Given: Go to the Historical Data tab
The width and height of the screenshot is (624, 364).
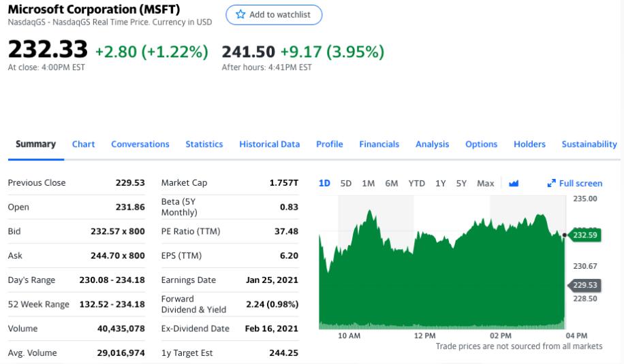Looking at the screenshot, I should (x=269, y=144).
